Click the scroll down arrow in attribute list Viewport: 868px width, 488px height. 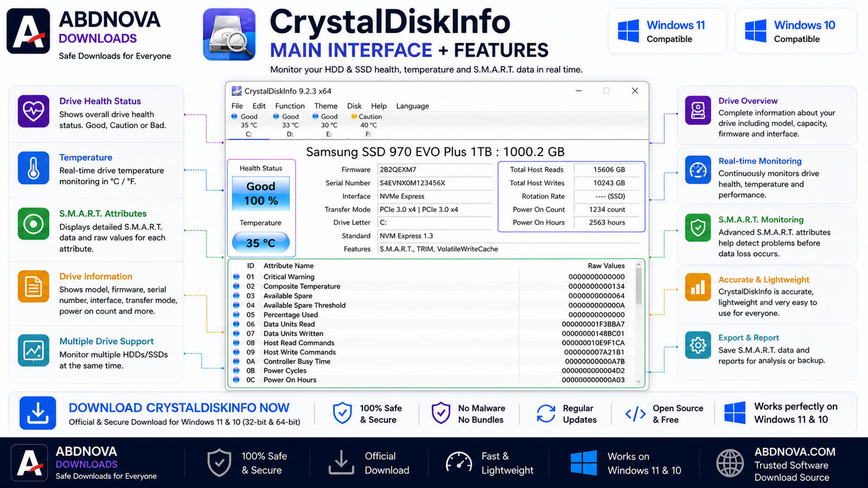[x=639, y=382]
